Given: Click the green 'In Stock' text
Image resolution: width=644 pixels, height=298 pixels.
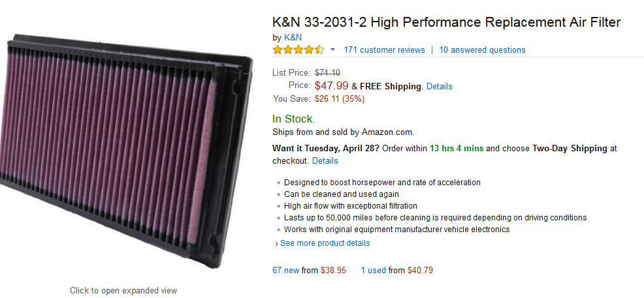Looking at the screenshot, I should (x=293, y=119).
